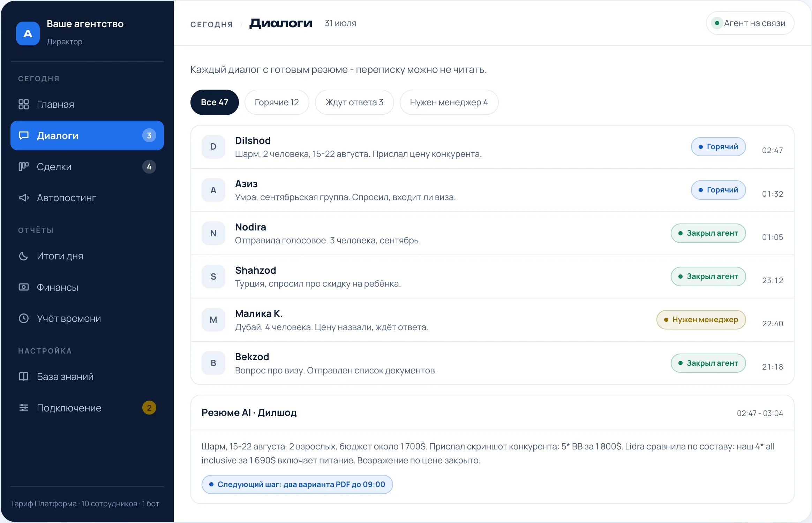
Task: Click the Итоги дня moon icon
Action: [x=24, y=256]
